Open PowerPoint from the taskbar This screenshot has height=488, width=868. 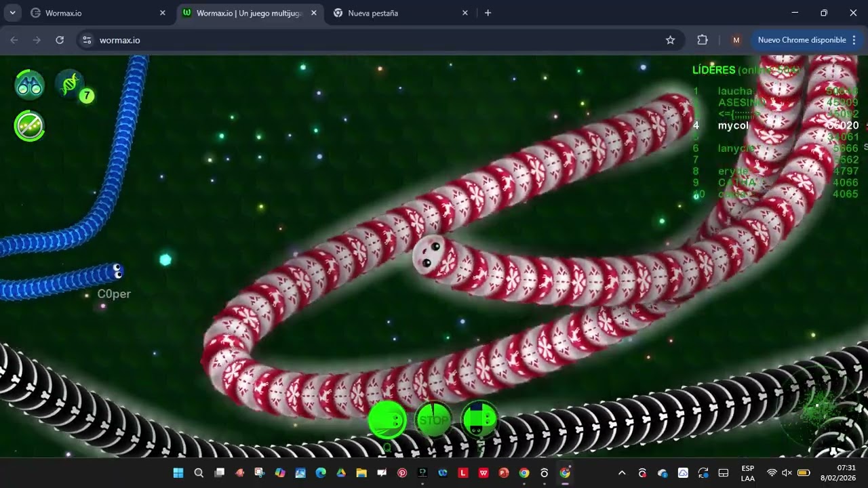point(504,473)
